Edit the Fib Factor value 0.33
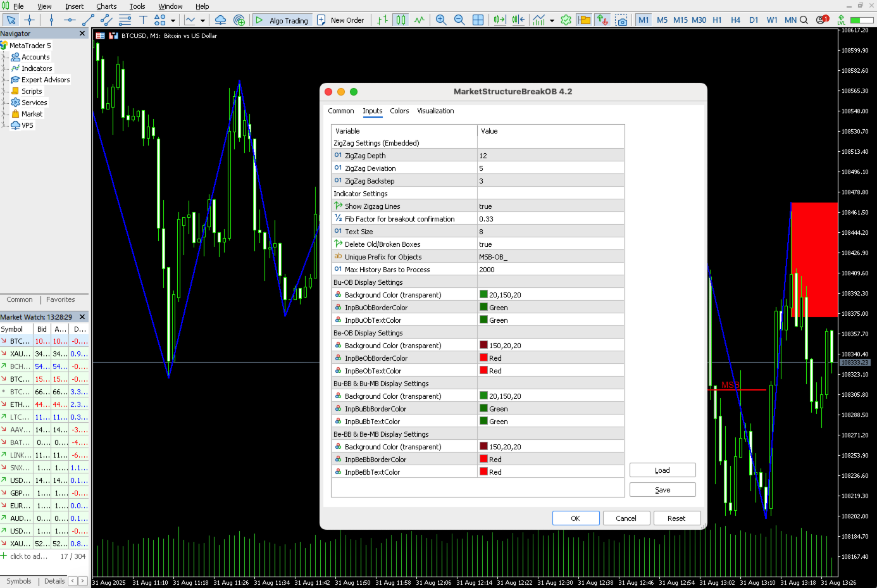This screenshot has height=588, width=877. pyautogui.click(x=550, y=219)
